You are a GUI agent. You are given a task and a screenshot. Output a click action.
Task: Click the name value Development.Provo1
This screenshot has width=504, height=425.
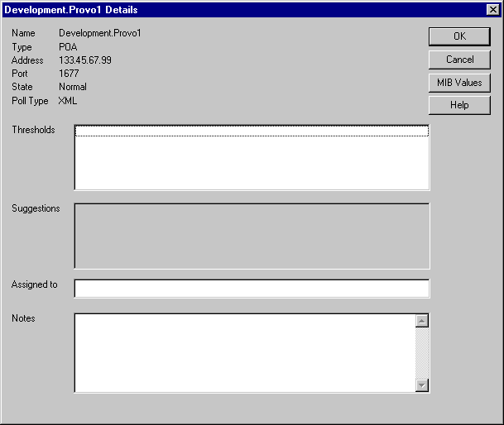pyautogui.click(x=100, y=33)
